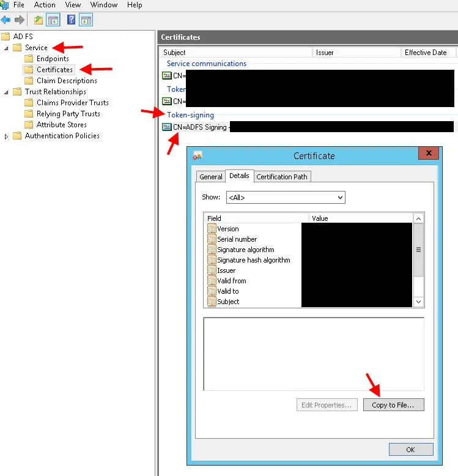458x476 pixels.
Task: Select the Claims Provider Trusts tree item
Action: tap(73, 103)
